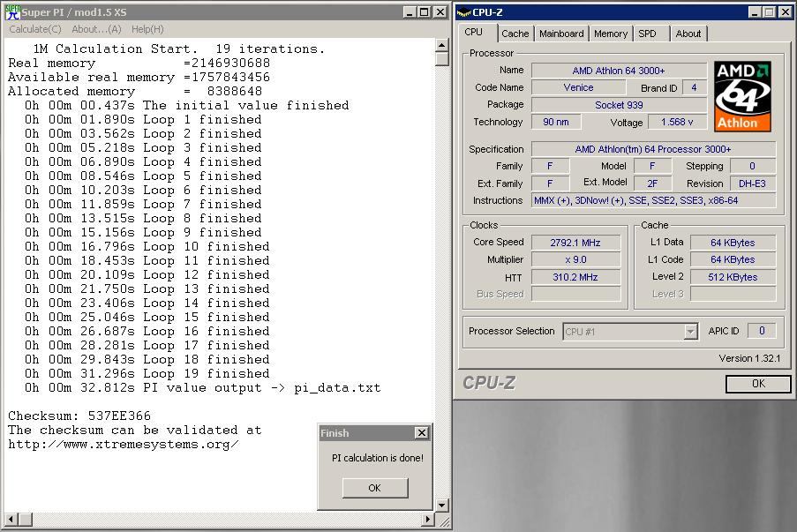Select the CPU tab in CPU-Z
797x532 pixels.
[x=474, y=32]
